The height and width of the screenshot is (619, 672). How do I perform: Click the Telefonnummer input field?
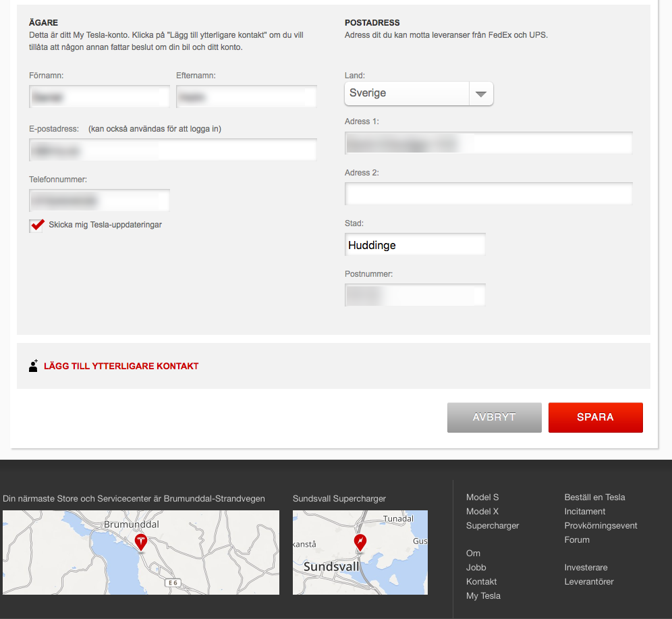tap(99, 200)
